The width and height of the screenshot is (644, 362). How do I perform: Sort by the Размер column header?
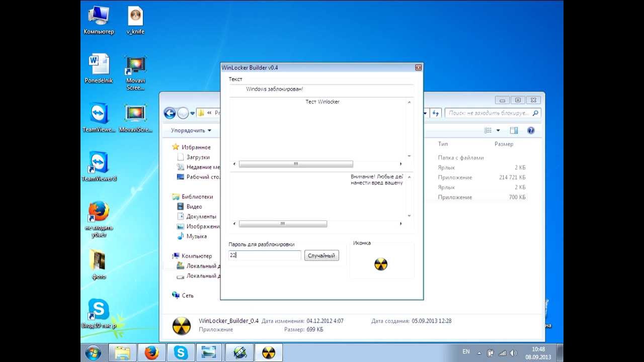(504, 144)
